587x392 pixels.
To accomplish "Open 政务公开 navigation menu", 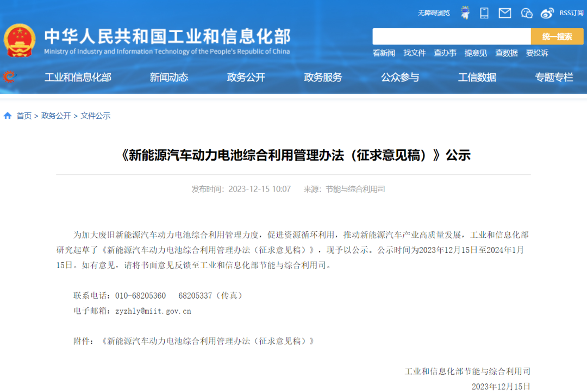I will 246,77.
